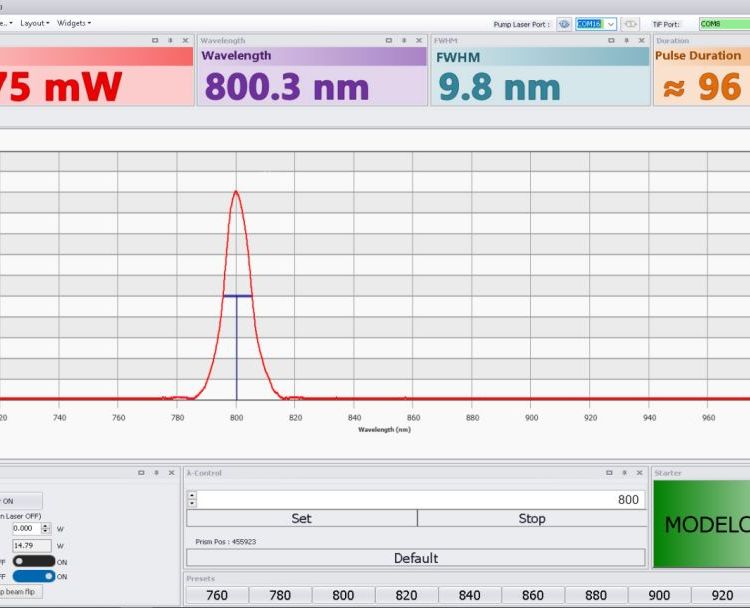Click the Pump Laser Port label
Screen dimensions: 750x608
[522, 24]
